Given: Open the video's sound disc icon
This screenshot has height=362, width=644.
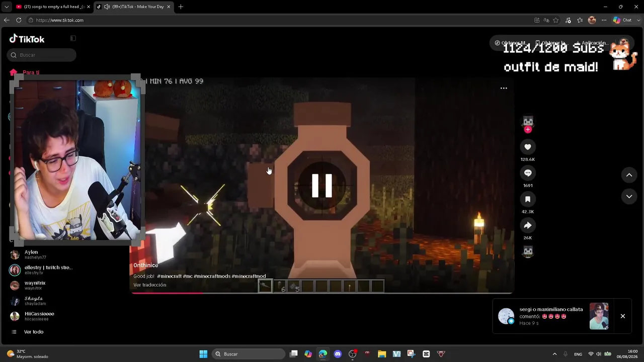Looking at the screenshot, I should [528, 251].
